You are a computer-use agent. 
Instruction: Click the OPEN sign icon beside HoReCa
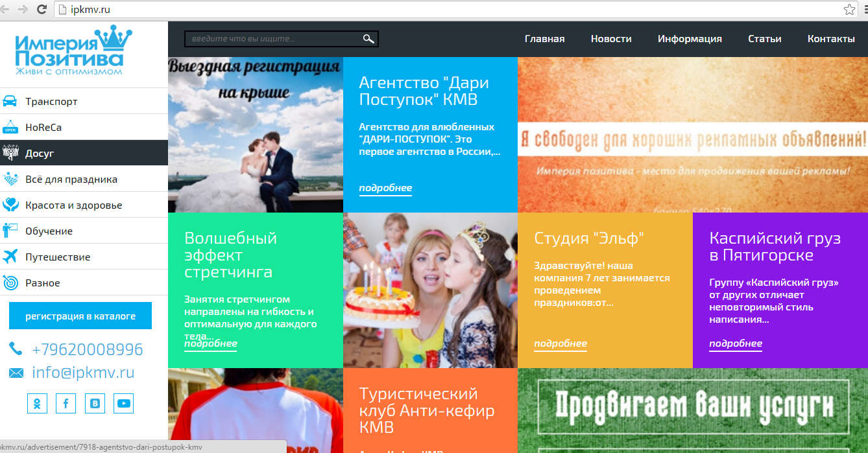click(x=10, y=127)
